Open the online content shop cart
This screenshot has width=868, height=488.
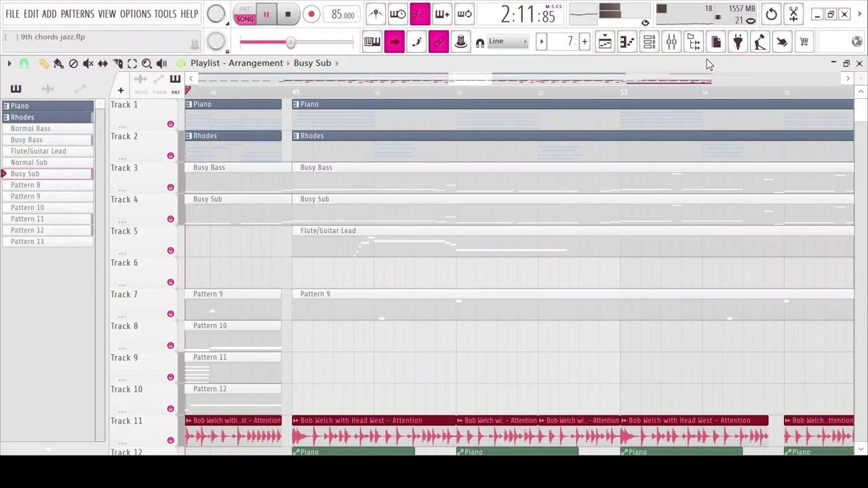click(804, 42)
